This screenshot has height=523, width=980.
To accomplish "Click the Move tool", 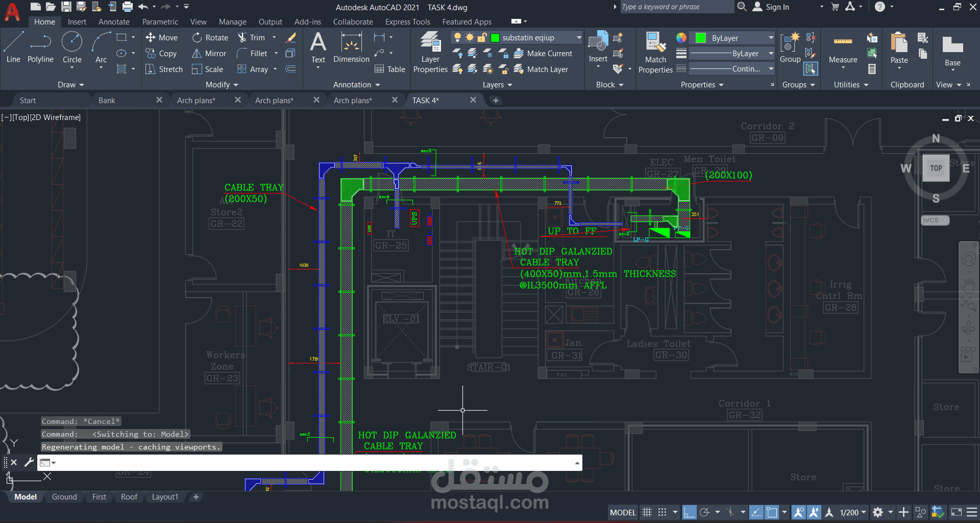I will click(161, 37).
